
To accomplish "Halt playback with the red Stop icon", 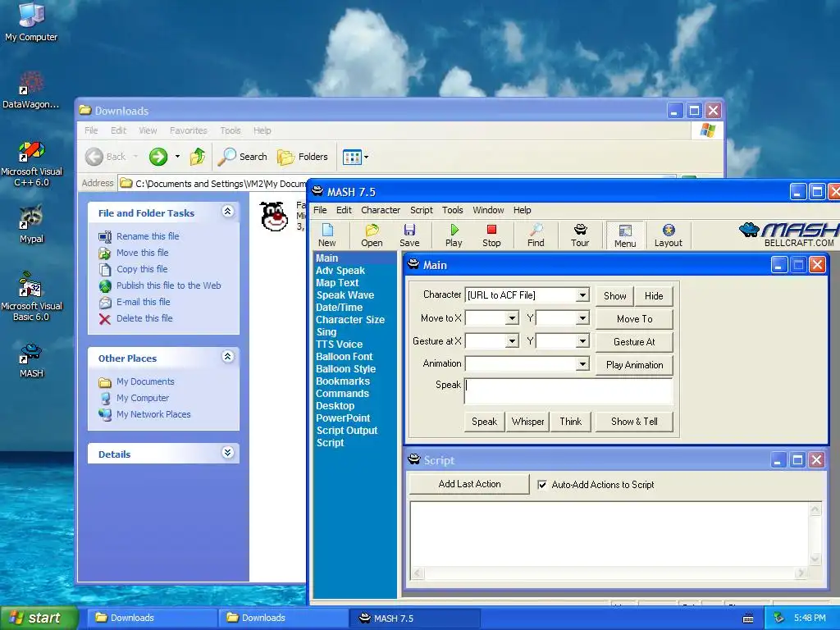I will (491, 235).
